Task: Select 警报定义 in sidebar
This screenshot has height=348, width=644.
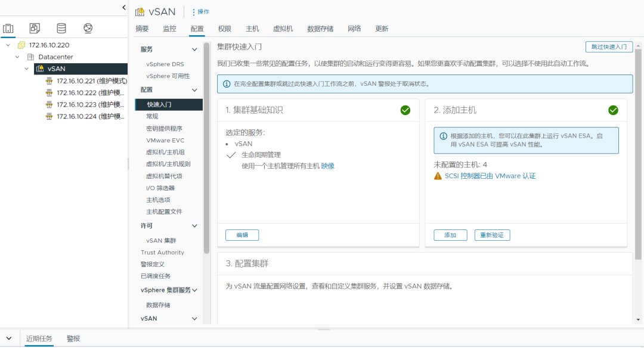Action: coord(153,265)
